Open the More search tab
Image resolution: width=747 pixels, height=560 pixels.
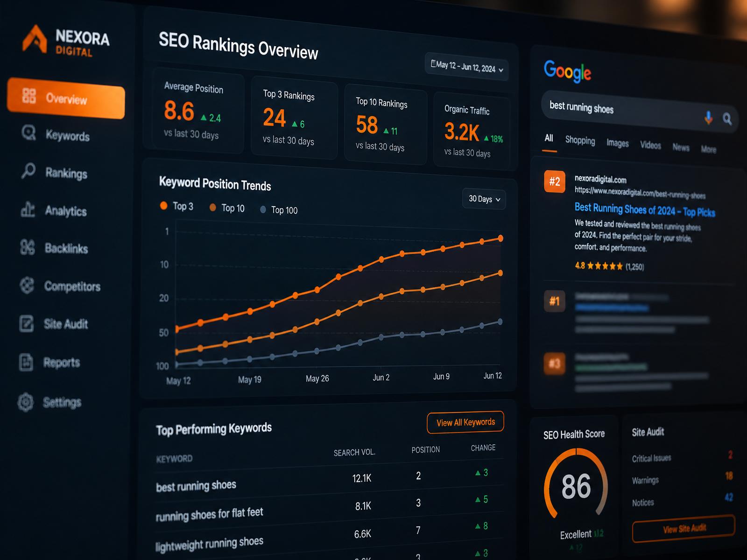coord(708,149)
